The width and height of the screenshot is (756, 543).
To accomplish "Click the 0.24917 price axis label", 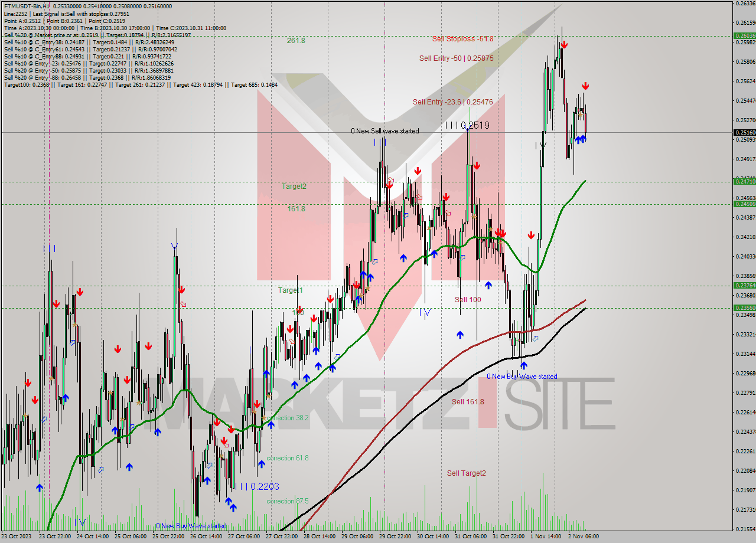I will tap(745, 159).
